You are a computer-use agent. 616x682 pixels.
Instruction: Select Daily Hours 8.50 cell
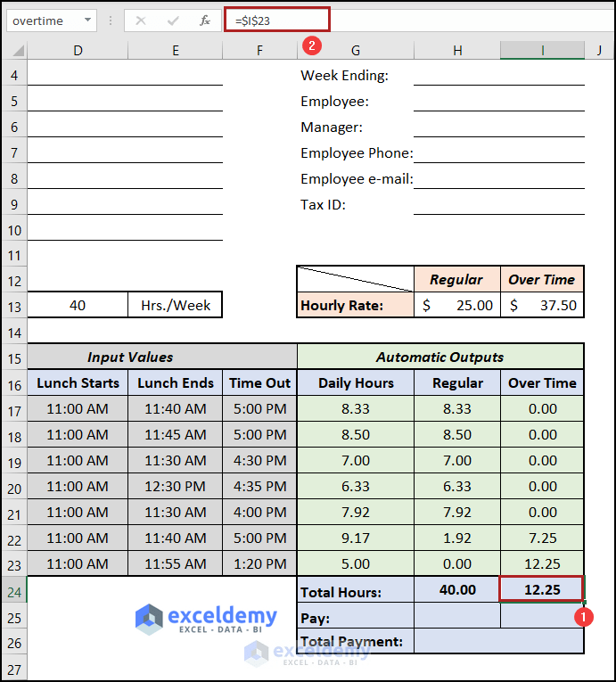coord(356,434)
